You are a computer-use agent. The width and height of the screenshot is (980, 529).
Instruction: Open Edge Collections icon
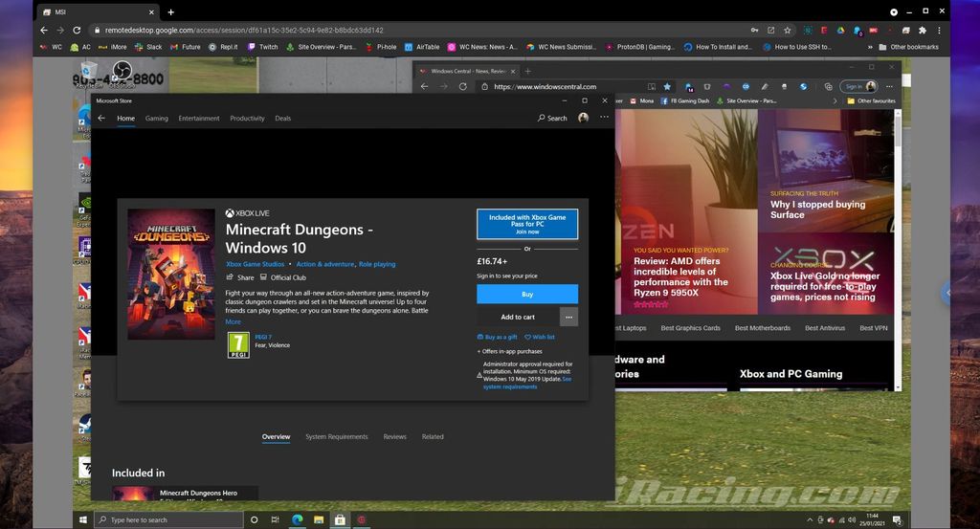pyautogui.click(x=828, y=86)
